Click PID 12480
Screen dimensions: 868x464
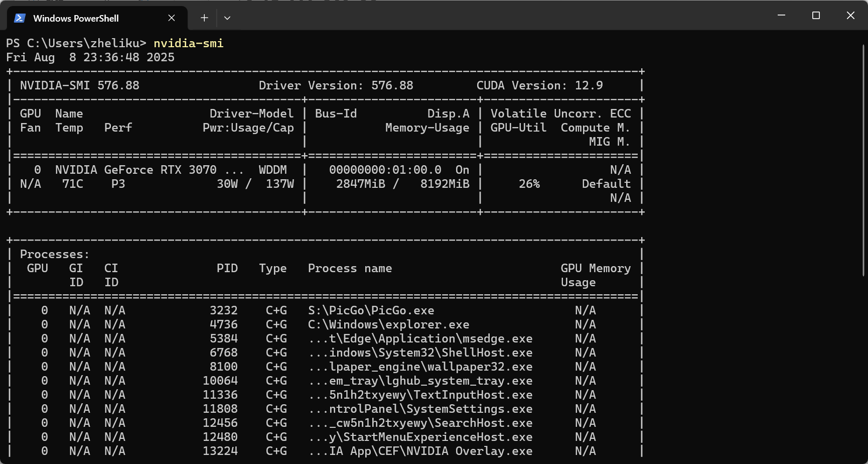point(220,437)
